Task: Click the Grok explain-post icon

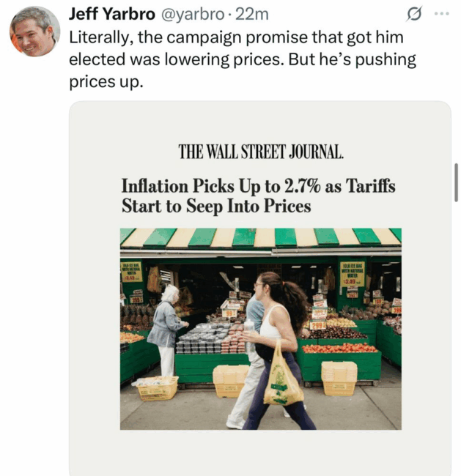Action: pos(414,14)
